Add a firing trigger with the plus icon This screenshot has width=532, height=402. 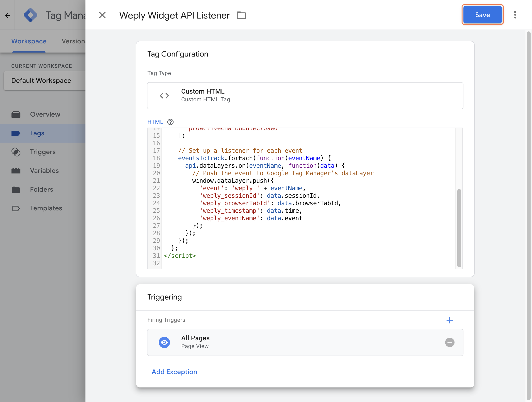450,320
